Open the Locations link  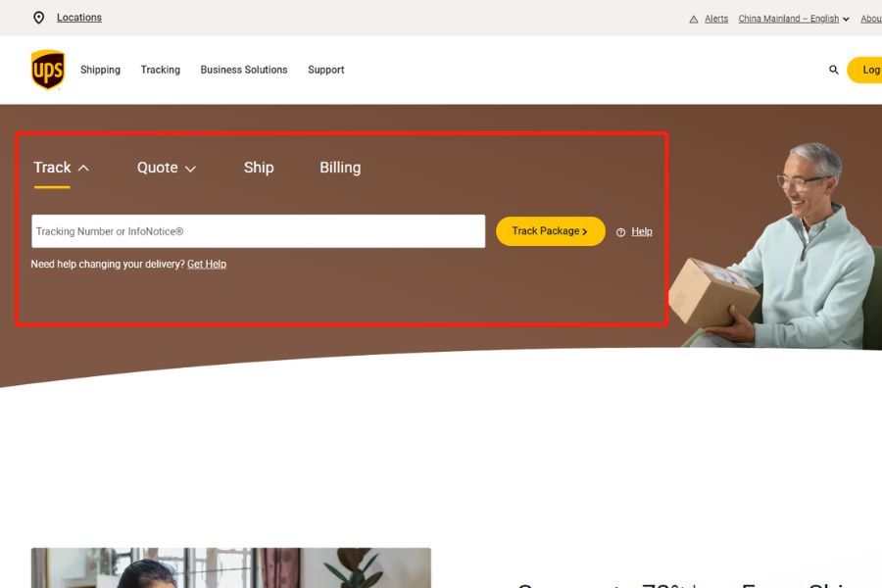(78, 18)
